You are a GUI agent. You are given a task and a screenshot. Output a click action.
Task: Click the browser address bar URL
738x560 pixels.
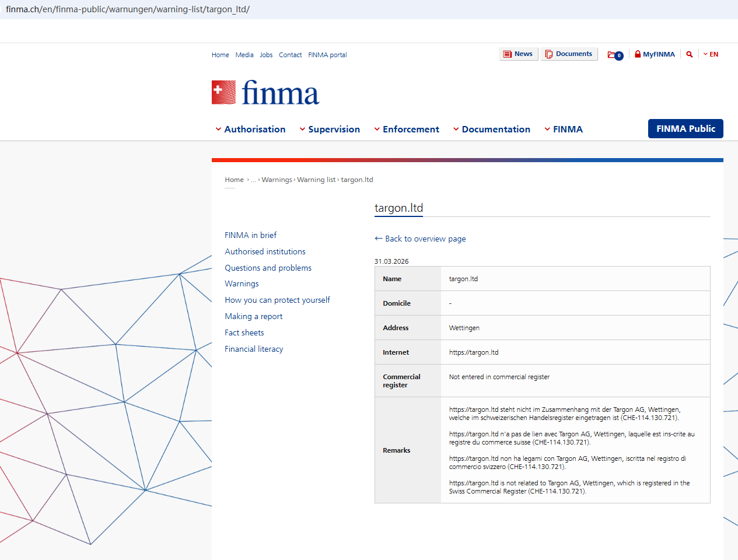coord(128,9)
